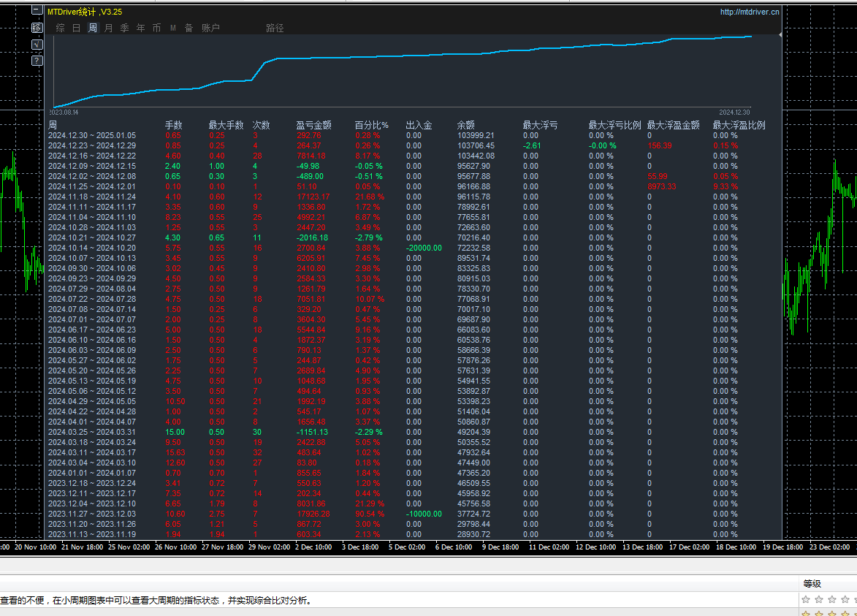857x616 pixels.
Task: Click the 2024.12.30 ~ 2025.01.05 week row
Action: coord(91,135)
